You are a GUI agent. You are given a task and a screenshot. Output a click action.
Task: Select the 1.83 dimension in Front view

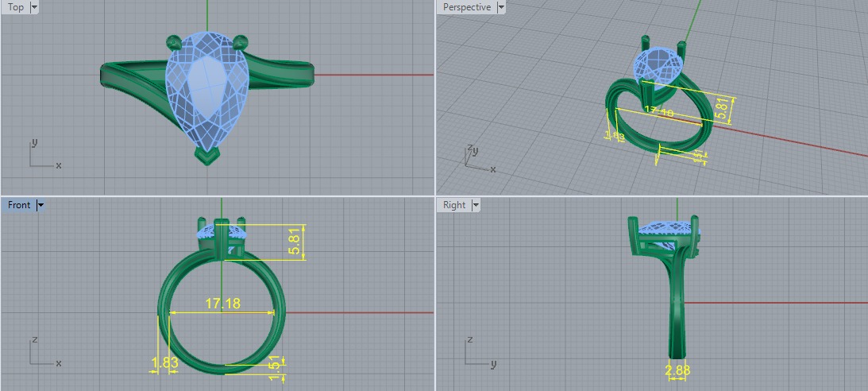(x=164, y=362)
